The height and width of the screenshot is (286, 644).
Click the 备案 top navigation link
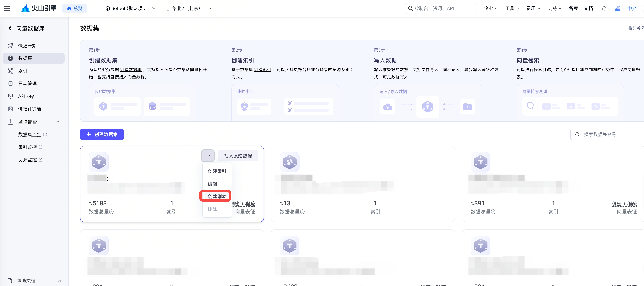573,8
